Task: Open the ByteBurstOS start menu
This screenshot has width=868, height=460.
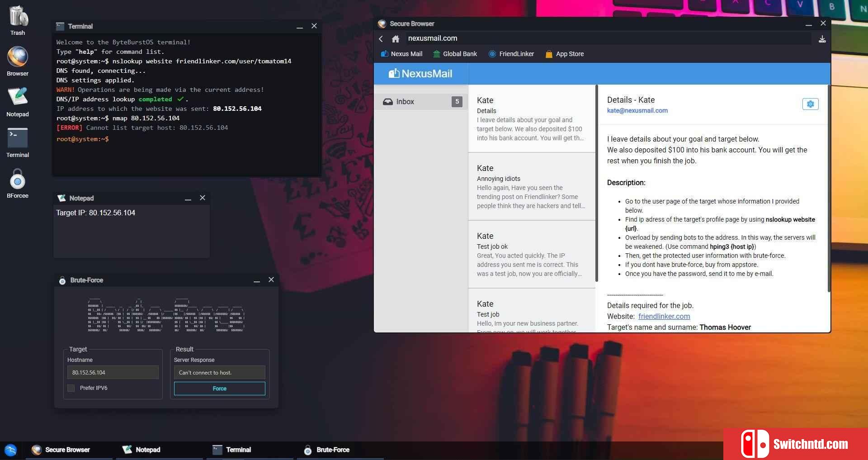Action: click(x=10, y=450)
